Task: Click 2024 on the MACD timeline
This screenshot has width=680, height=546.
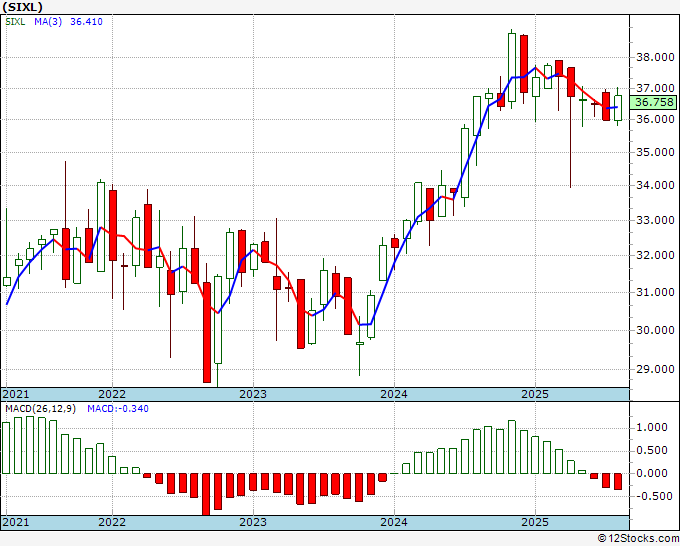Action: point(394,522)
